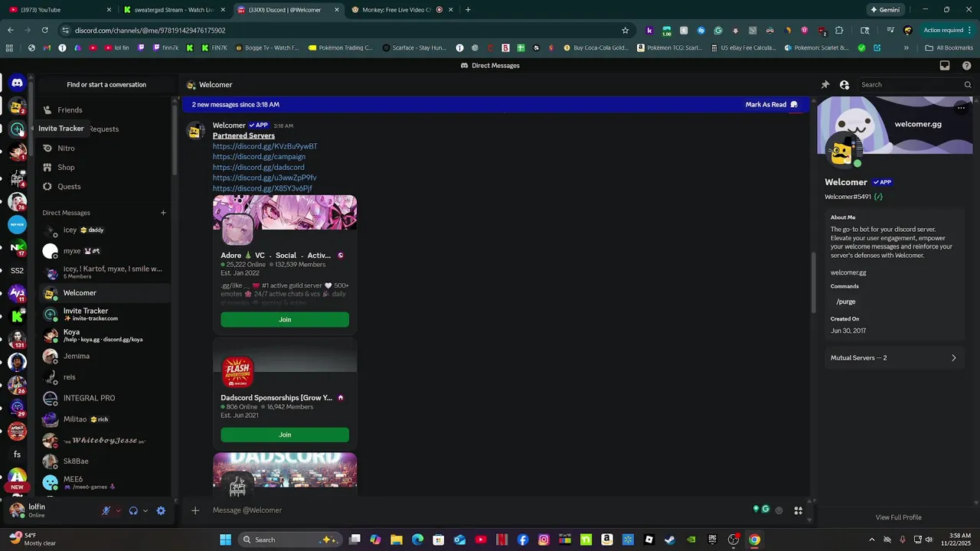Toggle headphones deafen in user panel
The width and height of the screenshot is (980, 551).
coord(133,510)
